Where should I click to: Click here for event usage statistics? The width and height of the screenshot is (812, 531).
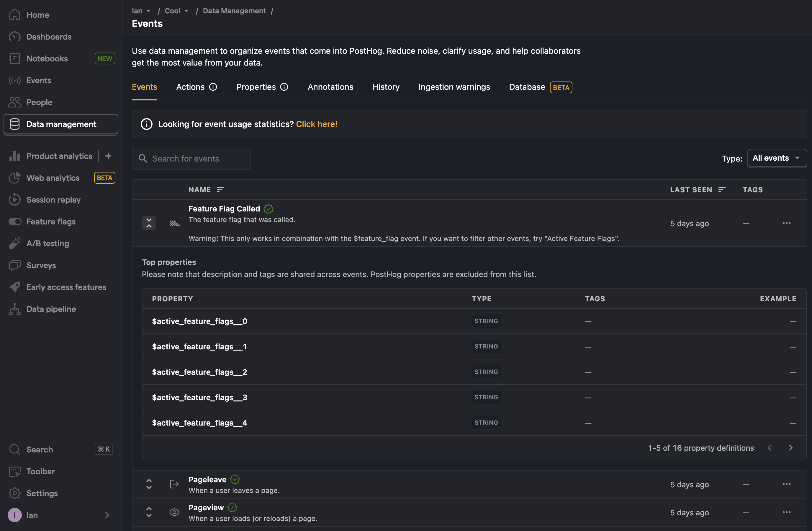pyautogui.click(x=317, y=124)
